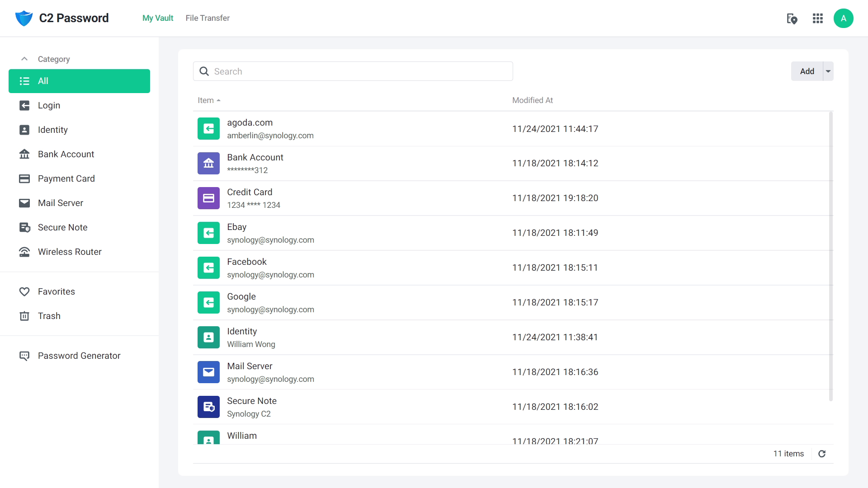Click the Wireless Router sidebar icon
Viewport: 868px width, 488px height.
click(24, 252)
